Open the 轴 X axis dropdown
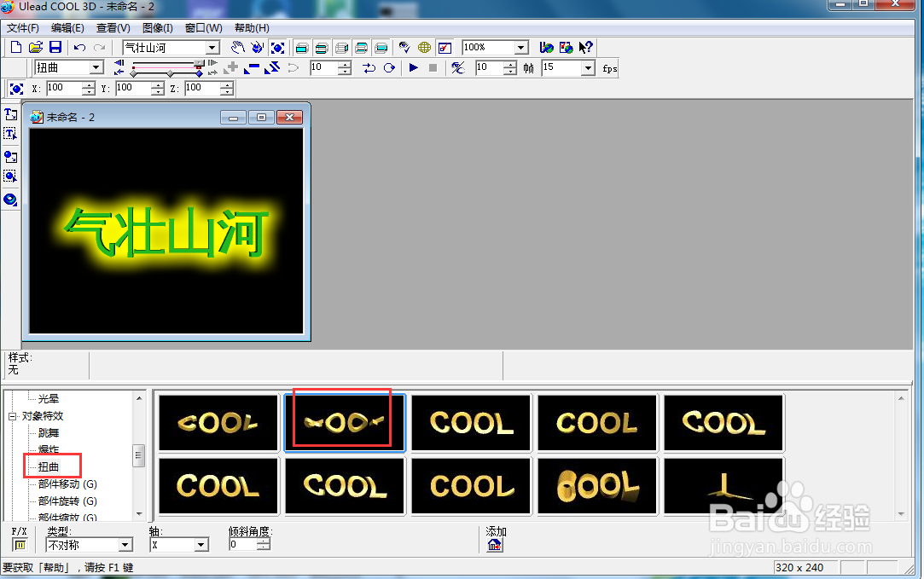The width and height of the screenshot is (924, 579). coord(201,545)
